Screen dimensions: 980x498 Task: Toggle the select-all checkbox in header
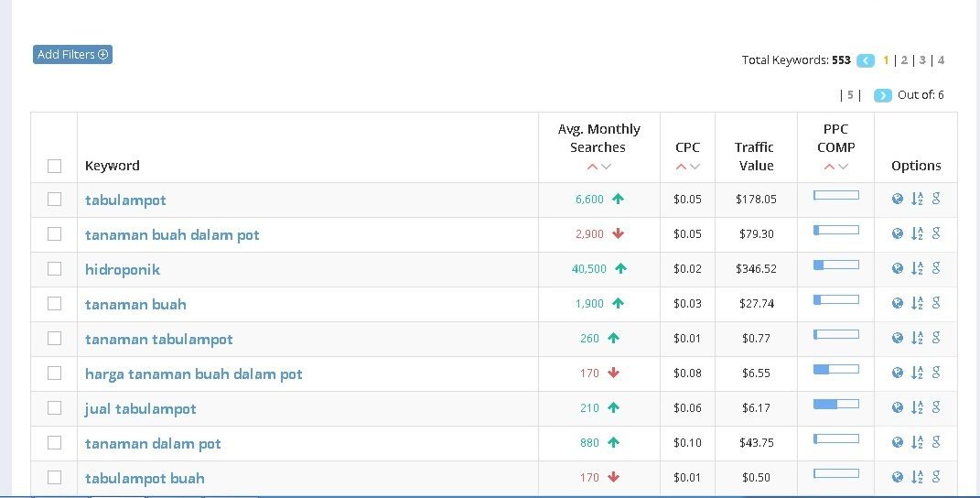pos(55,166)
